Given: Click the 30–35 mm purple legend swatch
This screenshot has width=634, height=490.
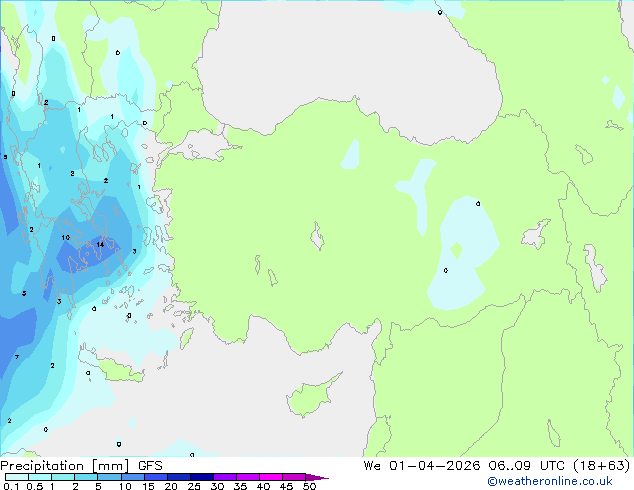Looking at the screenshot, I should [225, 477].
